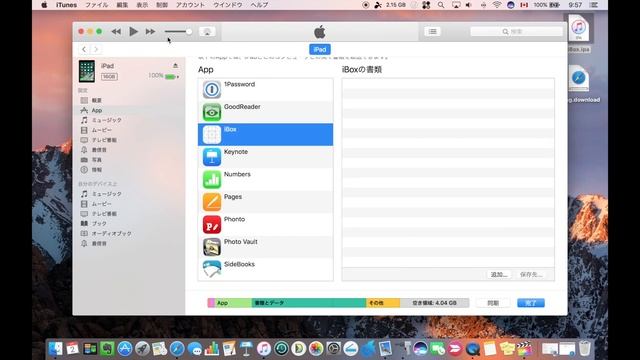The width and height of the screenshot is (640, 360).
Task: Click the rewind playback button
Action: (116, 31)
